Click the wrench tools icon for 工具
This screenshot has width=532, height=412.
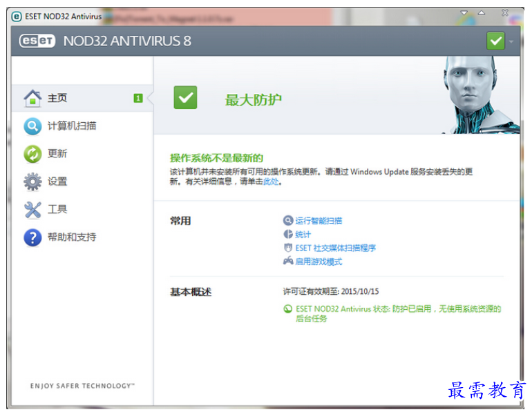coord(32,210)
